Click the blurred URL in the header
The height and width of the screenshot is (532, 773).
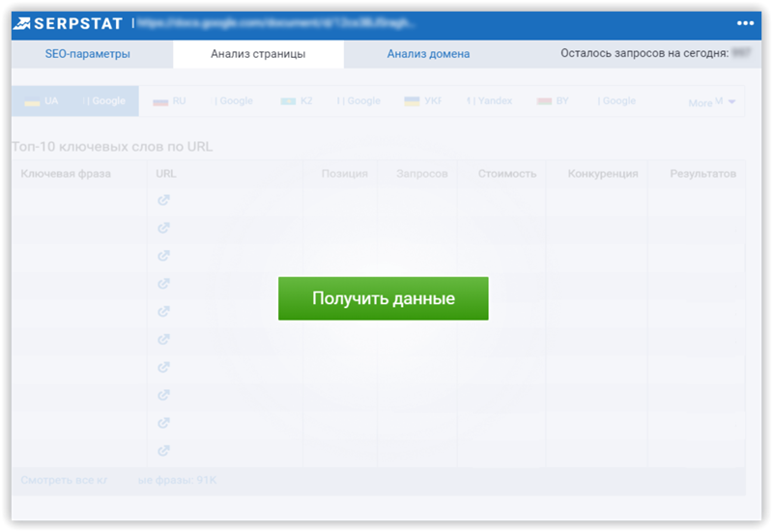(x=275, y=22)
